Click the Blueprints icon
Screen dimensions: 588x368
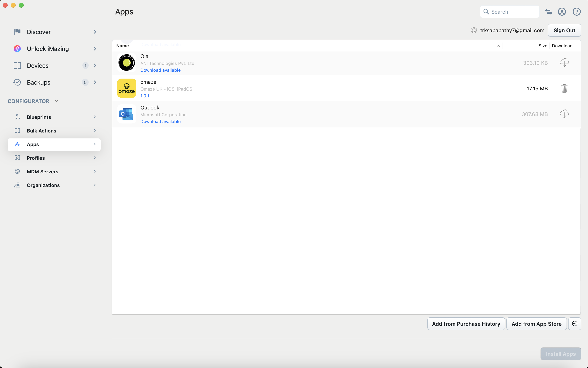(x=17, y=117)
